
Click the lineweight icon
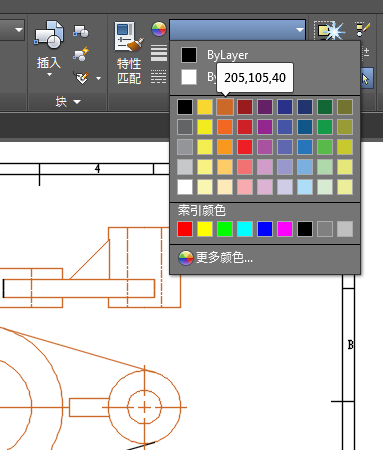coord(159,53)
